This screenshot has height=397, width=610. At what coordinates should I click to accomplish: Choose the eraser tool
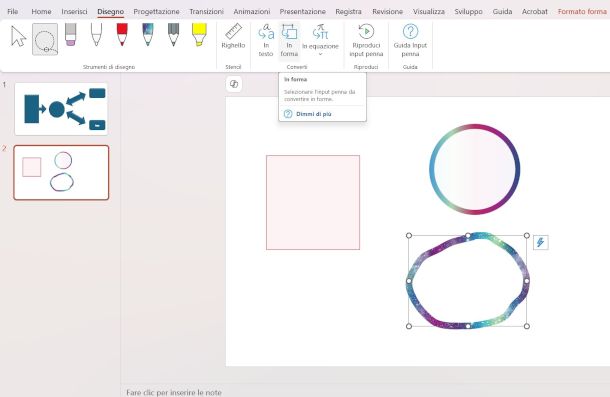[70, 35]
